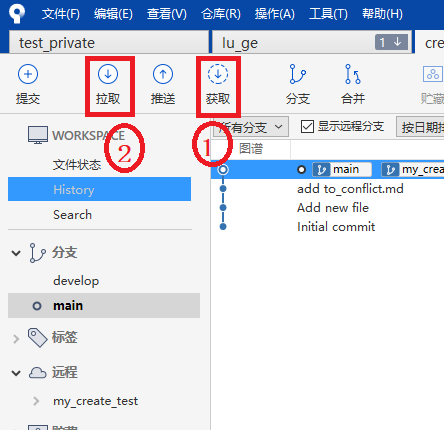Click the Merge (合并) toolbar icon
The width and height of the screenshot is (444, 430).
353,74
